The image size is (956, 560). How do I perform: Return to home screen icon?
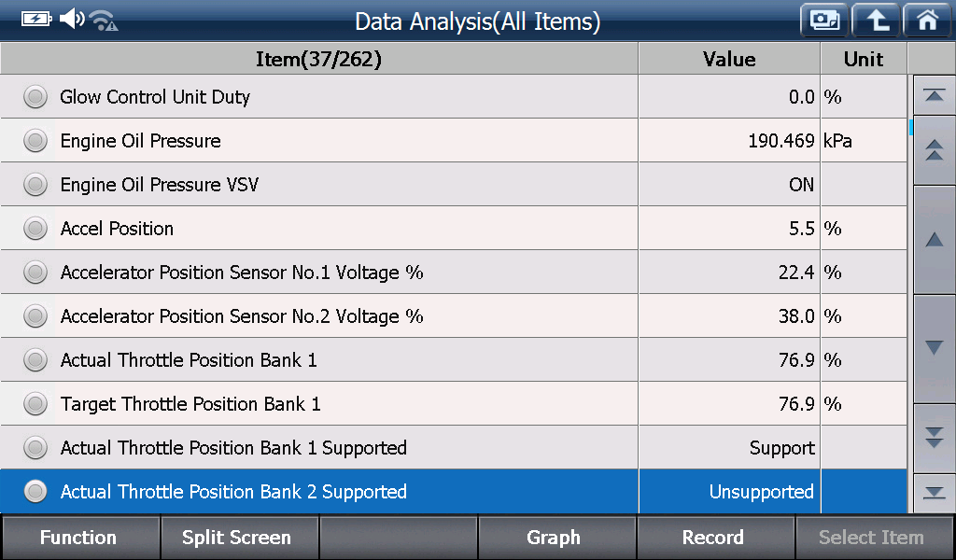927,21
